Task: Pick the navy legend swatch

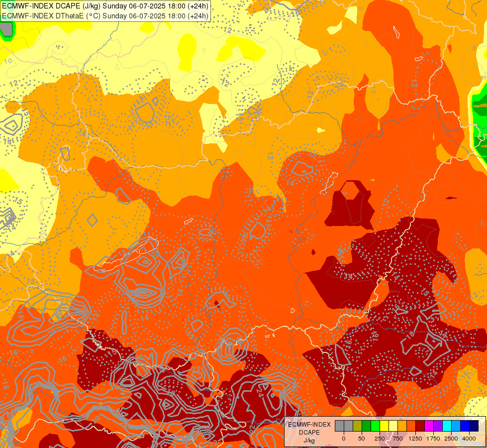Action: [474, 426]
